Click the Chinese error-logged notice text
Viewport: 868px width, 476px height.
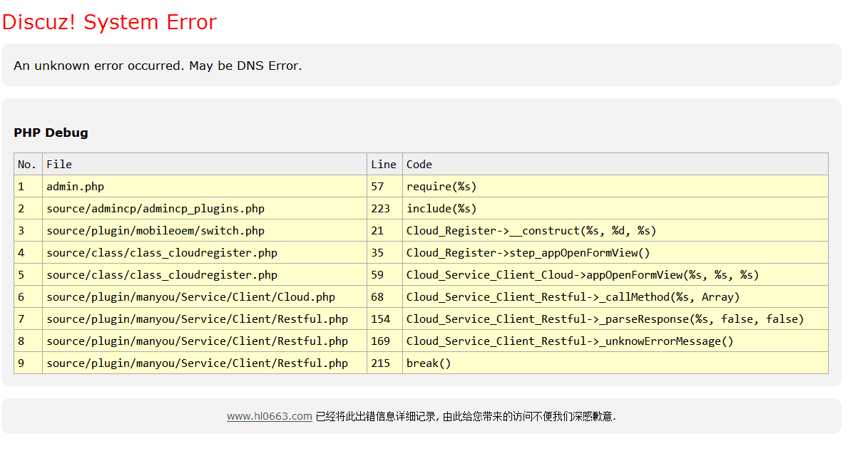[466, 416]
